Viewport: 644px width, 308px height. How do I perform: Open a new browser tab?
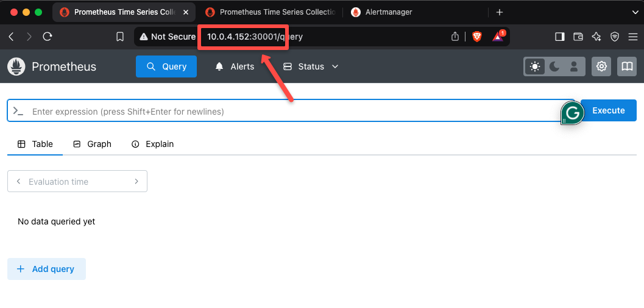[x=500, y=12]
